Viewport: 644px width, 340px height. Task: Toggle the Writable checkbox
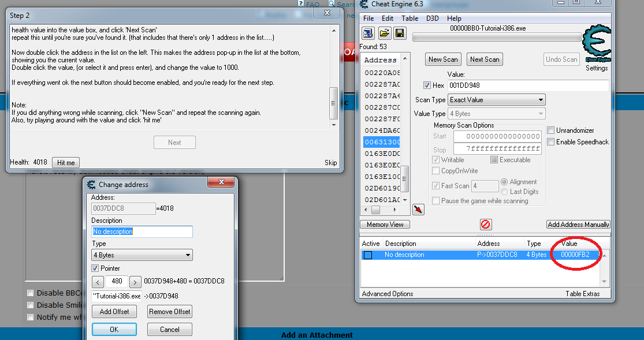pos(435,160)
